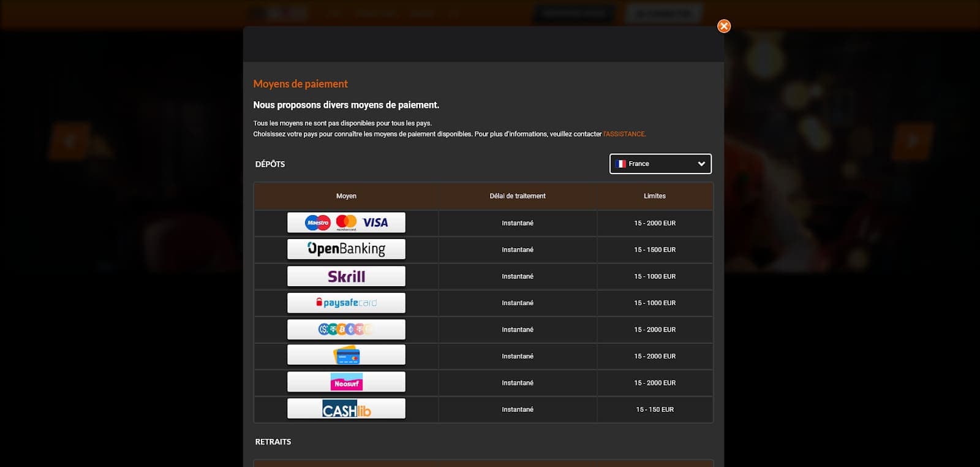Choose the Neosurf payment logo
Image resolution: width=980 pixels, height=467 pixels.
pos(346,382)
